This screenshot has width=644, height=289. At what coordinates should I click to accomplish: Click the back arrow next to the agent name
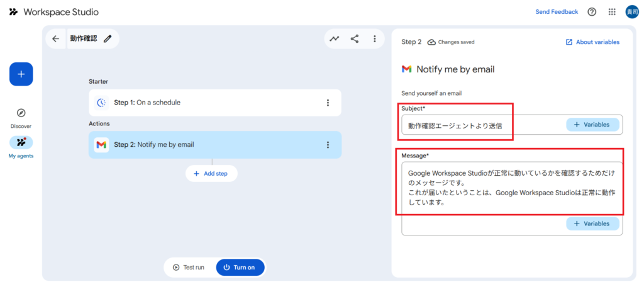55,39
